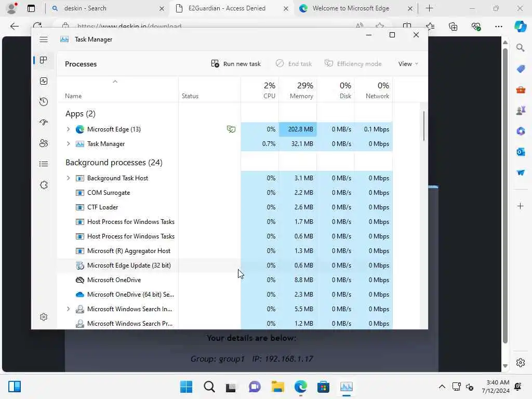Open File Explorer from taskbar
This screenshot has height=399, width=532.
(x=277, y=387)
